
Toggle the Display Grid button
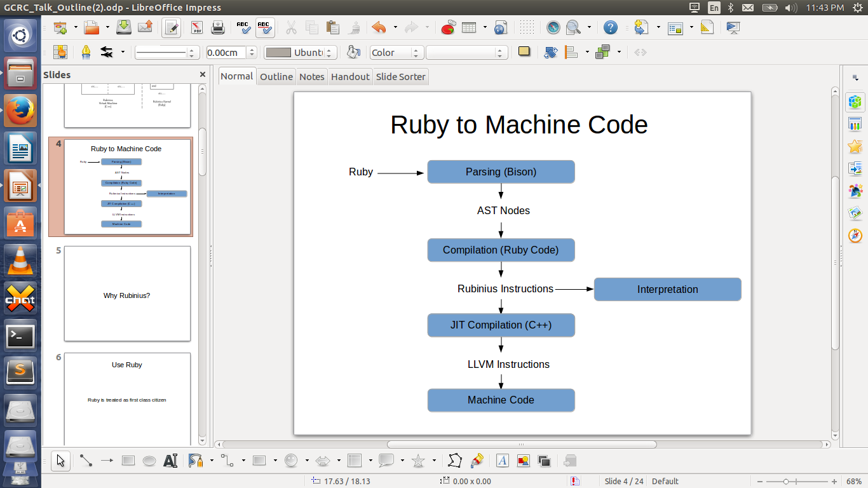[527, 27]
